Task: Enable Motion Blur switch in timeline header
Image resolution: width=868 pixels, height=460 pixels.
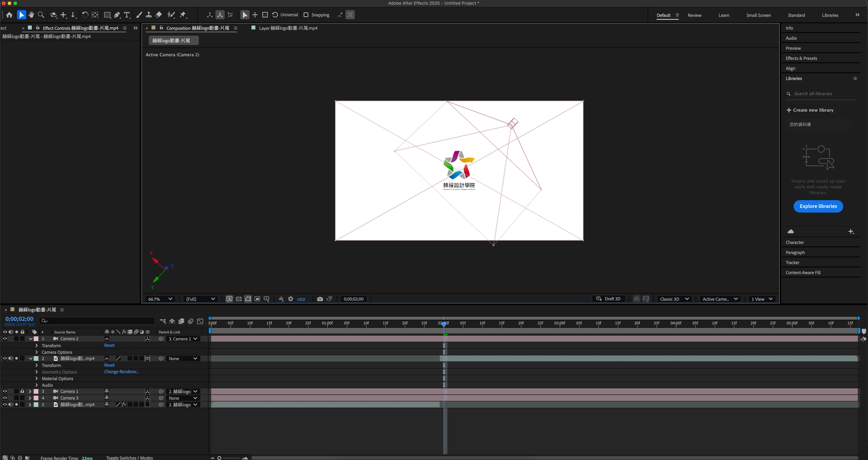Action: (190, 321)
